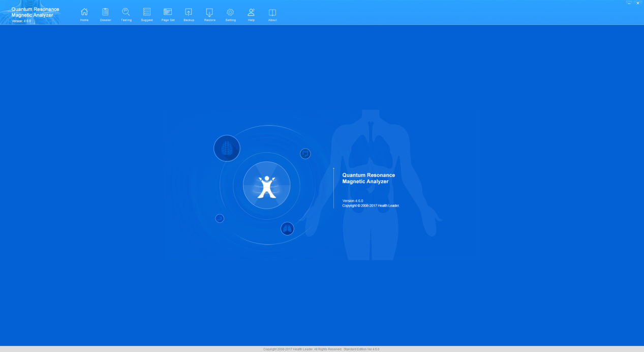Show the About information

coord(272,14)
